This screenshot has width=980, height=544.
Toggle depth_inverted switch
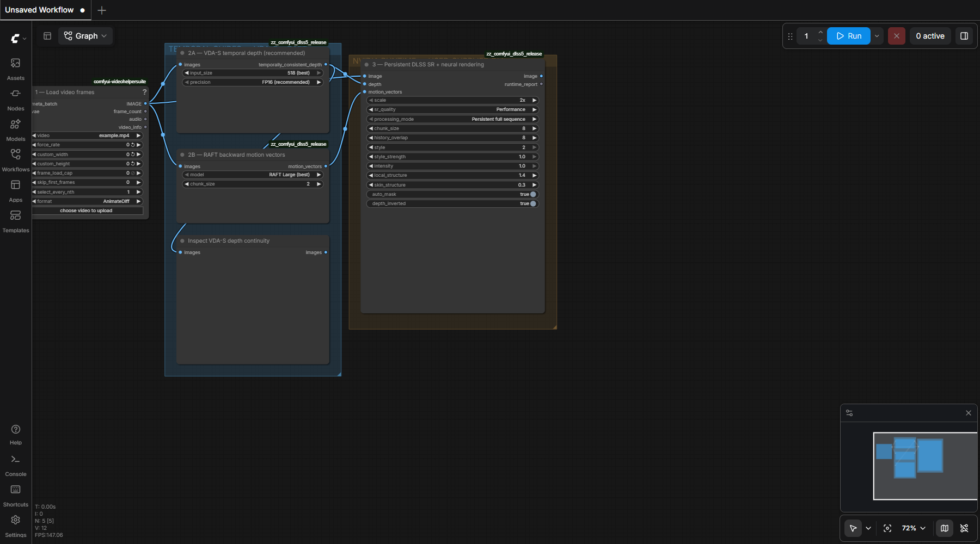(x=533, y=203)
